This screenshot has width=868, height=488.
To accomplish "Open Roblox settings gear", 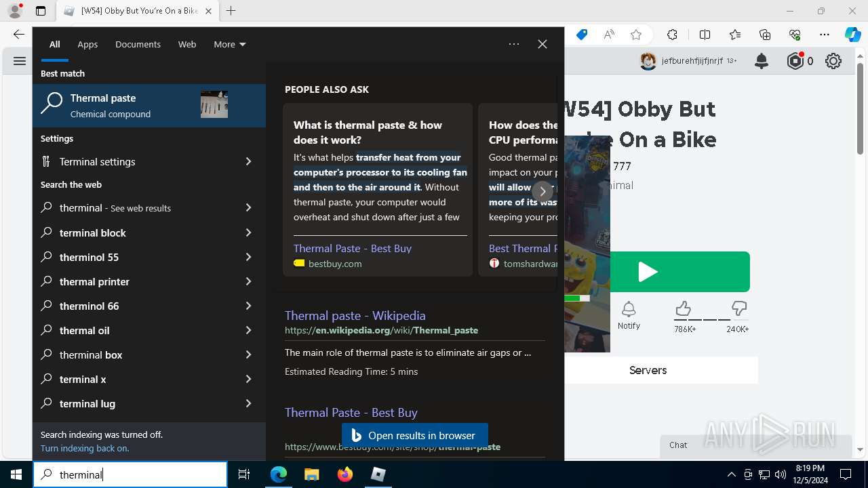I will click(x=833, y=61).
